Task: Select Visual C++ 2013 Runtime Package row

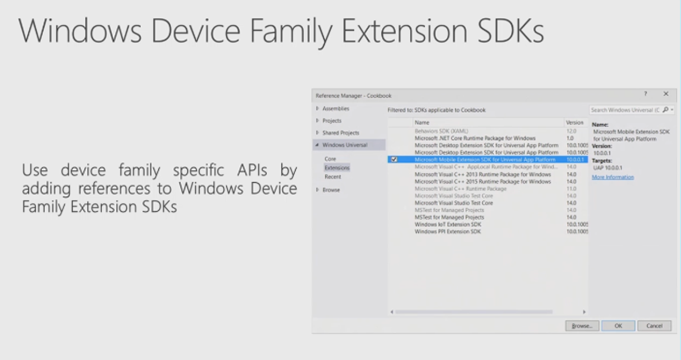Action: pyautogui.click(x=488, y=174)
